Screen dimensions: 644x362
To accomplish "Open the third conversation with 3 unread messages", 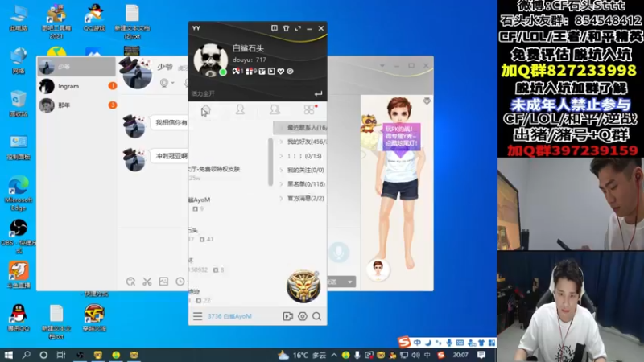I will click(x=76, y=105).
